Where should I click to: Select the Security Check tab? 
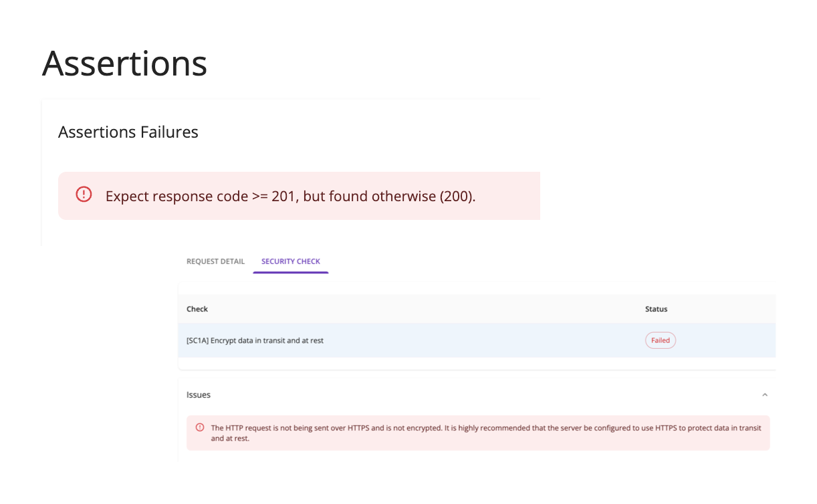click(291, 261)
